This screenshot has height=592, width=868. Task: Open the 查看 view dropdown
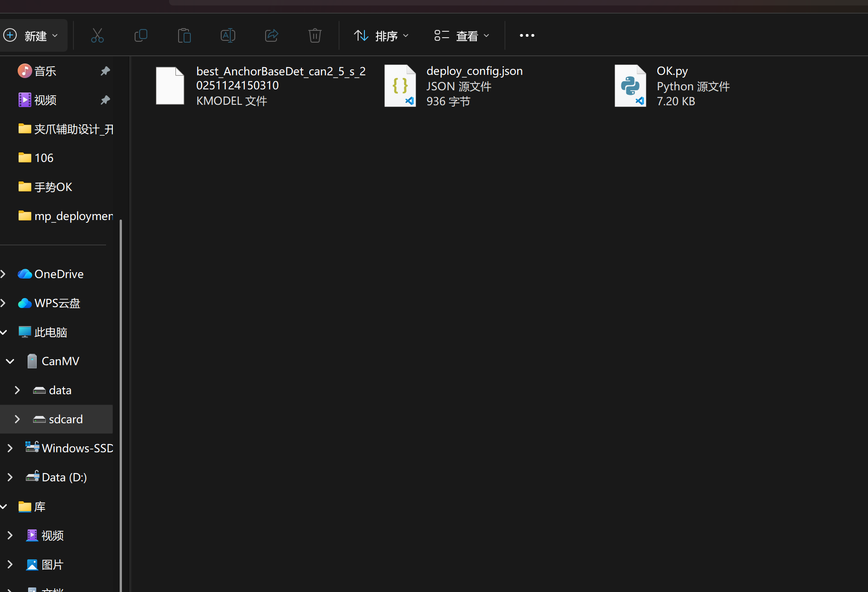pos(462,35)
